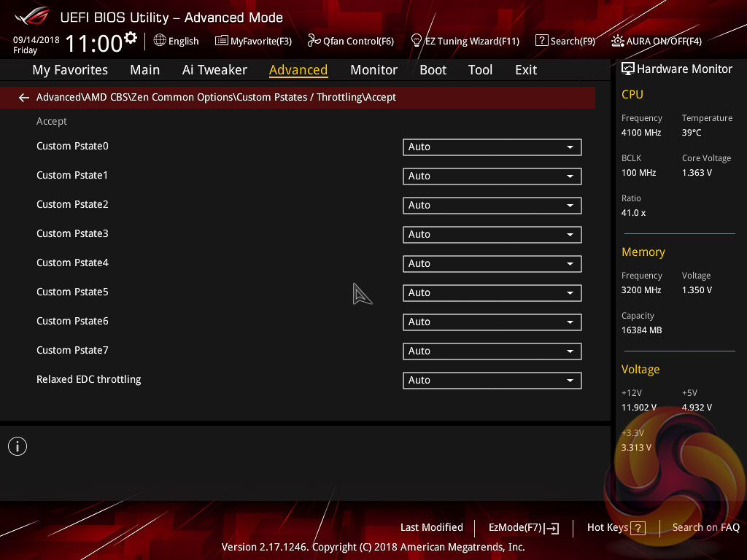
Task: Click CPU frequency value 4100 MHz
Action: coord(641,133)
